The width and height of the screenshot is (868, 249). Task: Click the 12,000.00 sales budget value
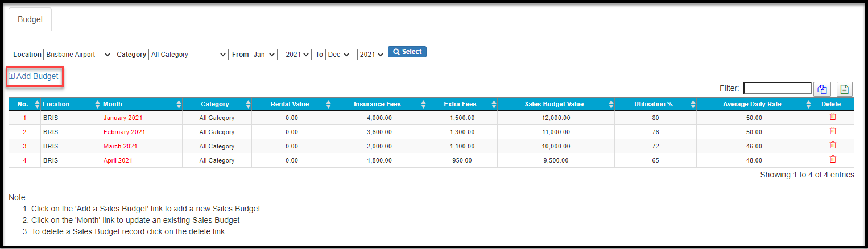(x=556, y=118)
